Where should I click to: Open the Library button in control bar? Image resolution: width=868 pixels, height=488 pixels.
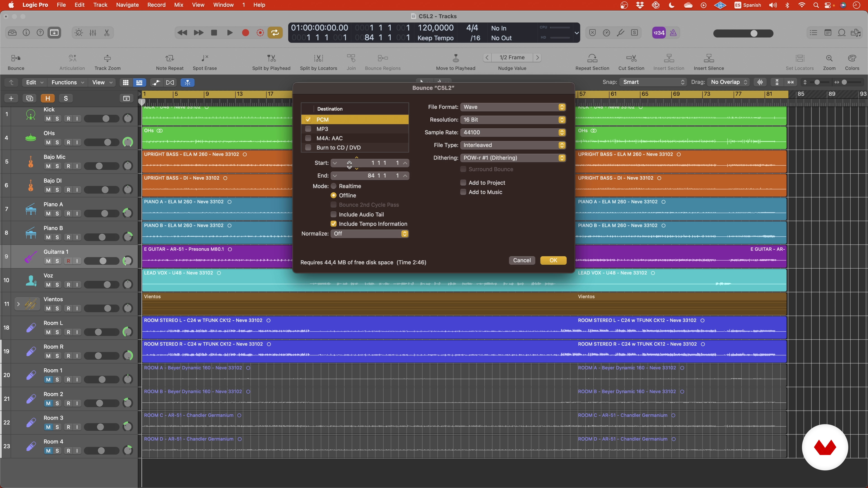coord(12,33)
